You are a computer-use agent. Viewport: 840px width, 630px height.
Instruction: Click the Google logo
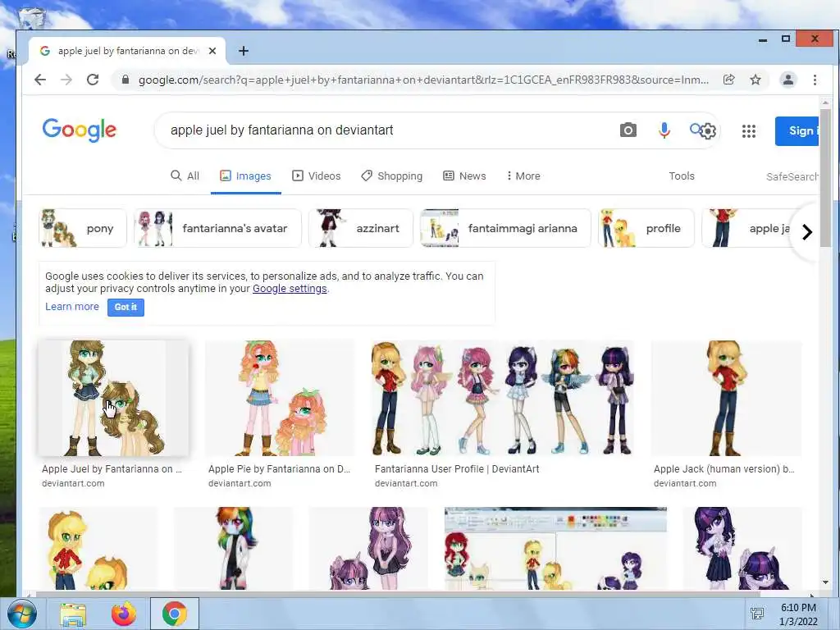(80, 130)
